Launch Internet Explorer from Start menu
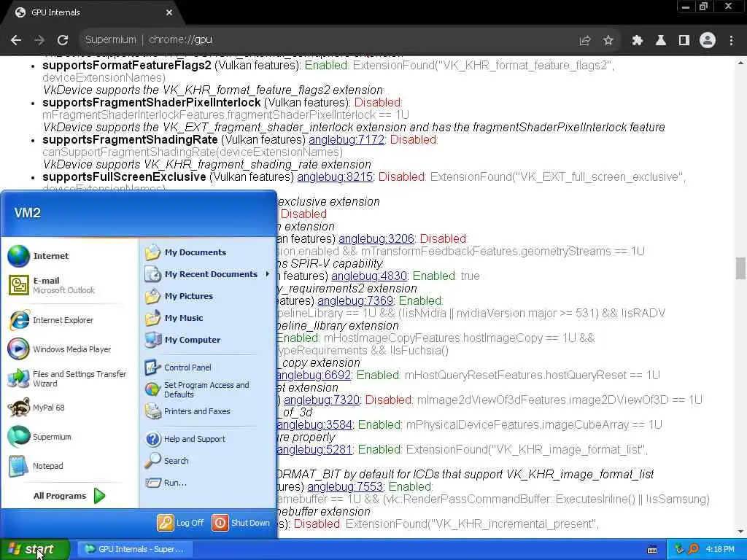This screenshot has height=560, width=747. tap(69, 320)
